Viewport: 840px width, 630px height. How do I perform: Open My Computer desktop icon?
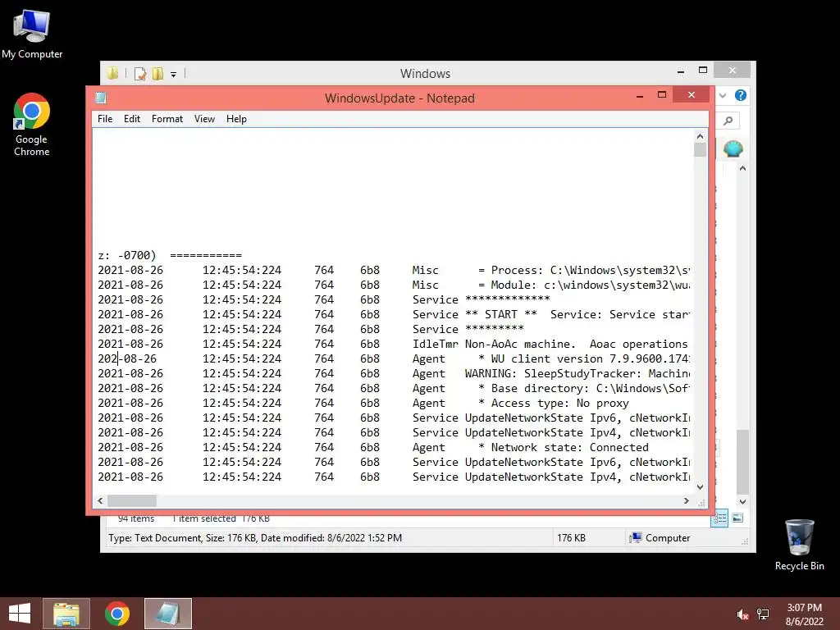[32, 34]
